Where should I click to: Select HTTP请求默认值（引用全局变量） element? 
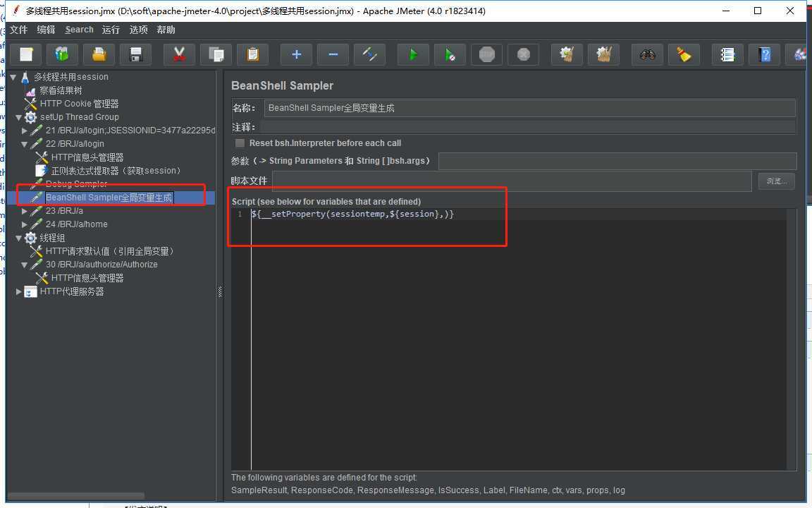(110, 251)
